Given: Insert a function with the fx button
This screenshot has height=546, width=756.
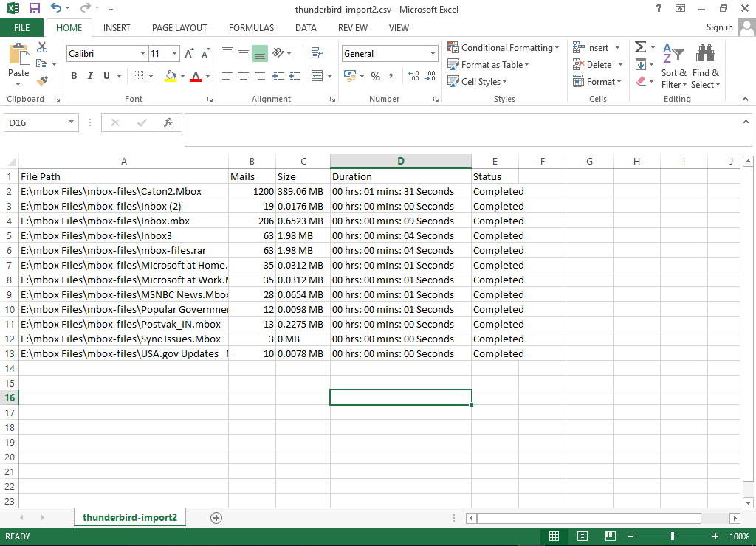Looking at the screenshot, I should [168, 122].
